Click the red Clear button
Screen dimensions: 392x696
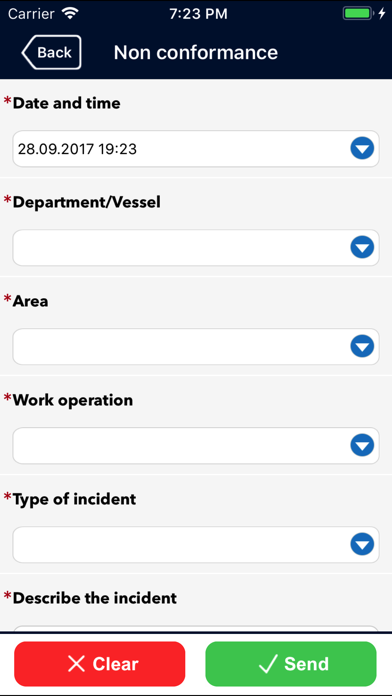[x=99, y=664]
